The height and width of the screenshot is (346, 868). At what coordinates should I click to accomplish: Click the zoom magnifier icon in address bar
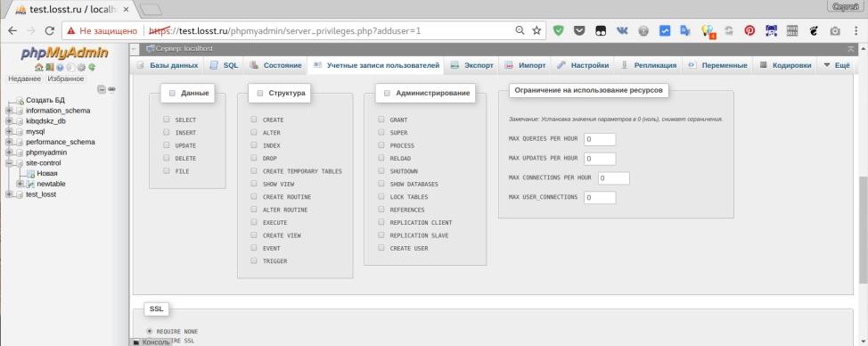click(520, 31)
